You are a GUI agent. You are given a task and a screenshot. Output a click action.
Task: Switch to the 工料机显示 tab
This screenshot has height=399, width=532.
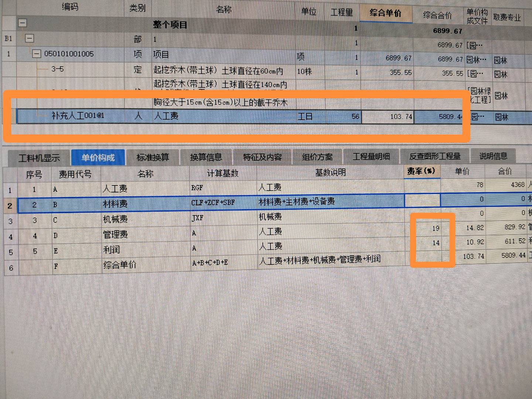40,157
